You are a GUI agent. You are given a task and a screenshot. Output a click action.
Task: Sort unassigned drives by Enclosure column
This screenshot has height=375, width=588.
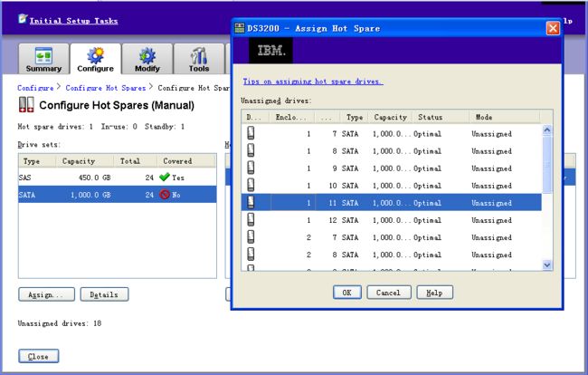[291, 117]
